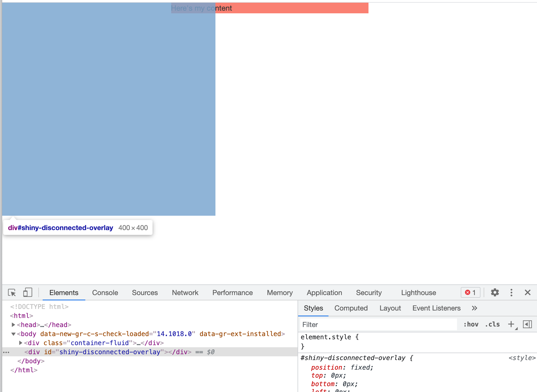Click the new style rule plus icon

[x=511, y=324]
